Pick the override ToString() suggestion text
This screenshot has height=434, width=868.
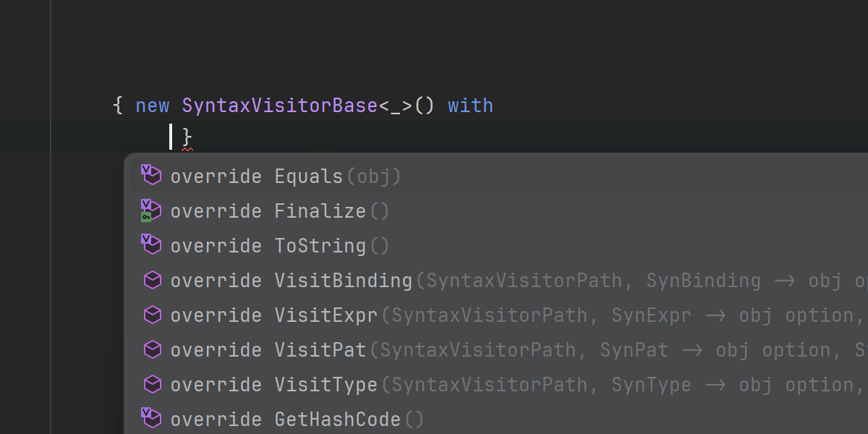280,246
